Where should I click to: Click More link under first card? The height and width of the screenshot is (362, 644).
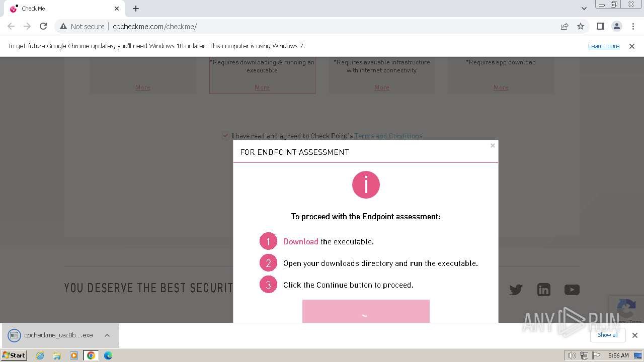tap(143, 87)
